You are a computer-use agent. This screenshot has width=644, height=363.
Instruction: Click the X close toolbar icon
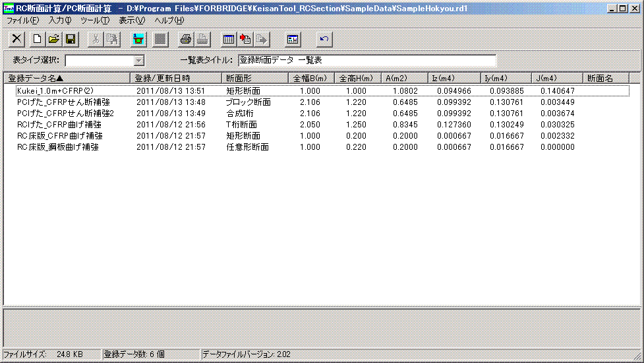point(17,40)
